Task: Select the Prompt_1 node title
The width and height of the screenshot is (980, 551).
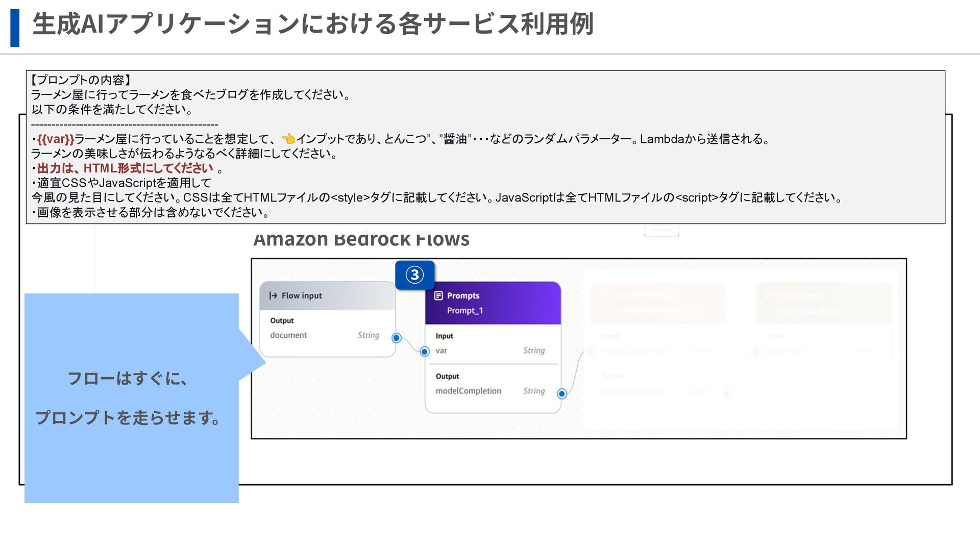Action: pyautogui.click(x=464, y=310)
